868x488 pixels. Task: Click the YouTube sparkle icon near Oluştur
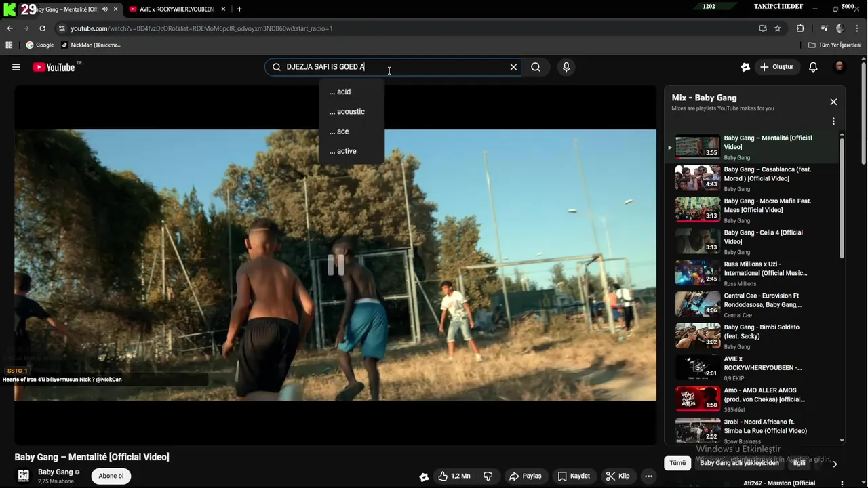pyautogui.click(x=745, y=67)
